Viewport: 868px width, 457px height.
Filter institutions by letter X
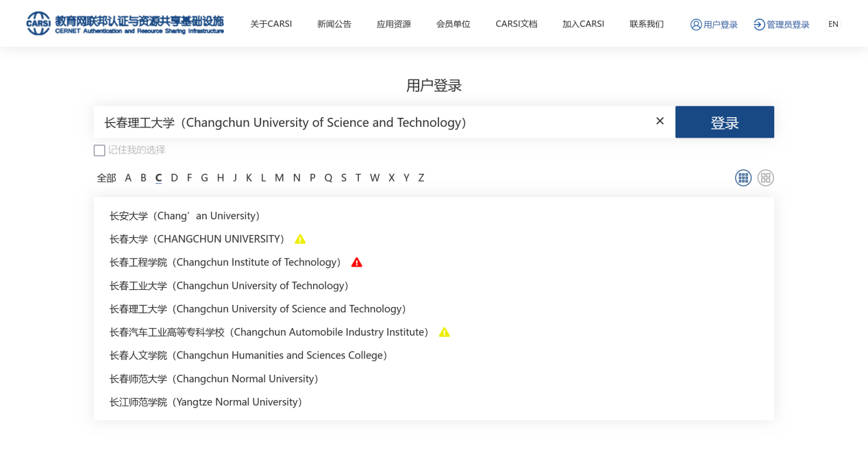[392, 178]
